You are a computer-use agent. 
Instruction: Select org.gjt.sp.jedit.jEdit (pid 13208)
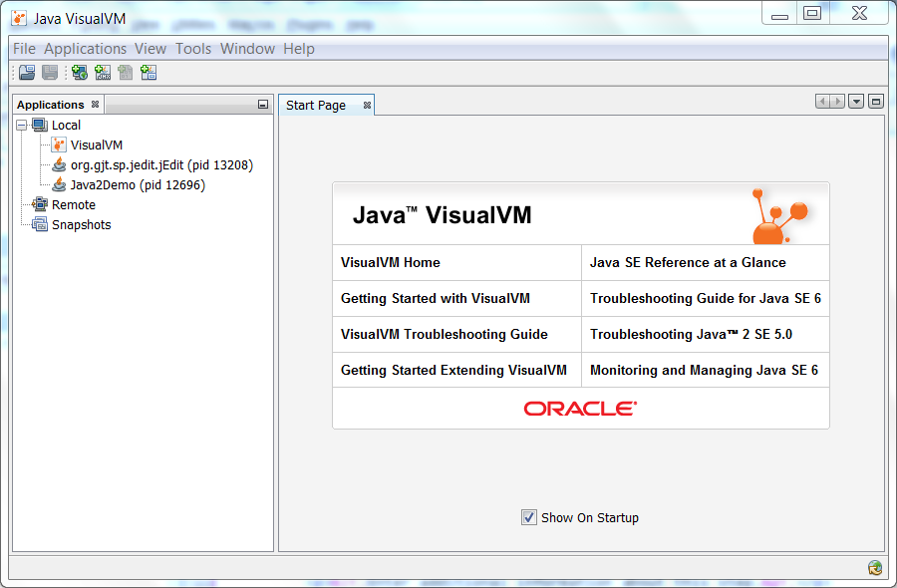pyautogui.click(x=161, y=165)
